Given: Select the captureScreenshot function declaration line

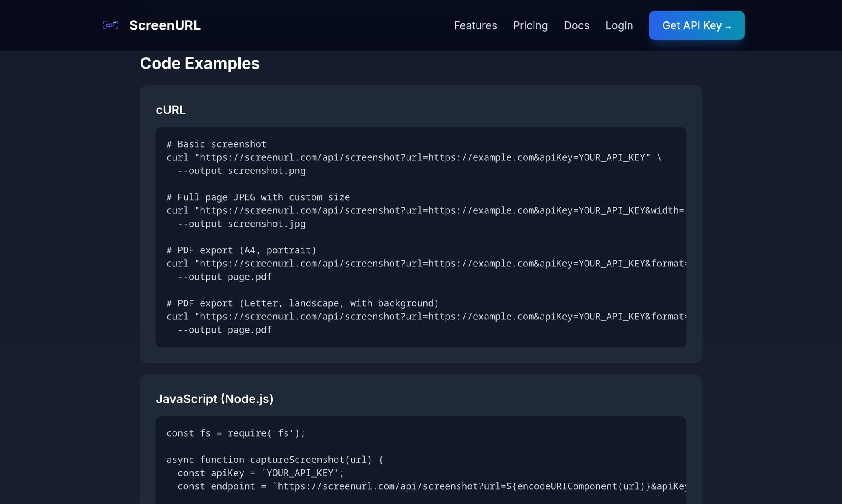Looking at the screenshot, I should pos(274,460).
